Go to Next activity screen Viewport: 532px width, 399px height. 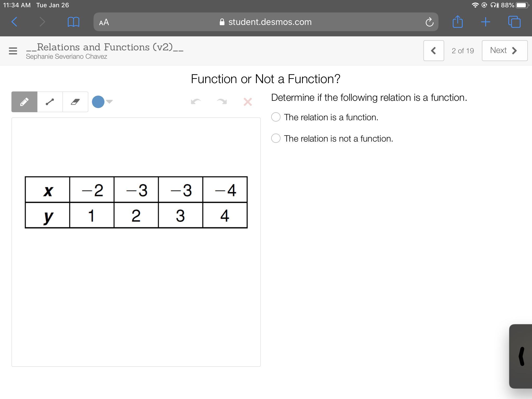(x=504, y=51)
